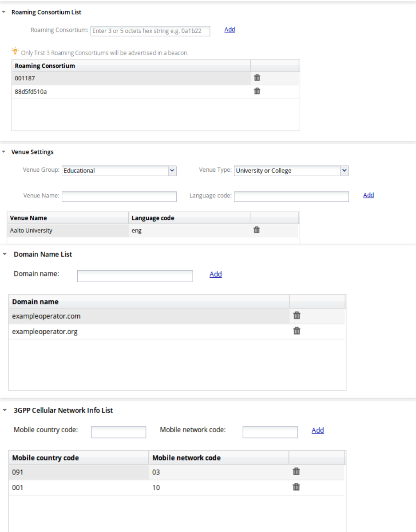Delete the exampleoperator.com domain entry
The height and width of the screenshot is (532, 416).
tap(297, 315)
